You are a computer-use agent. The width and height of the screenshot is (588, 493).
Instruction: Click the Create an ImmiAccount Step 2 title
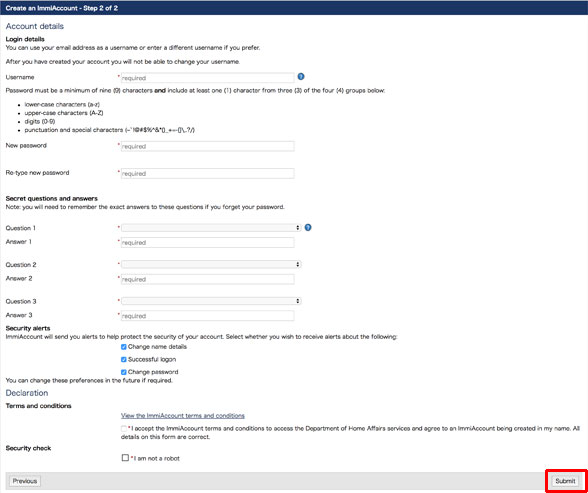[62, 8]
